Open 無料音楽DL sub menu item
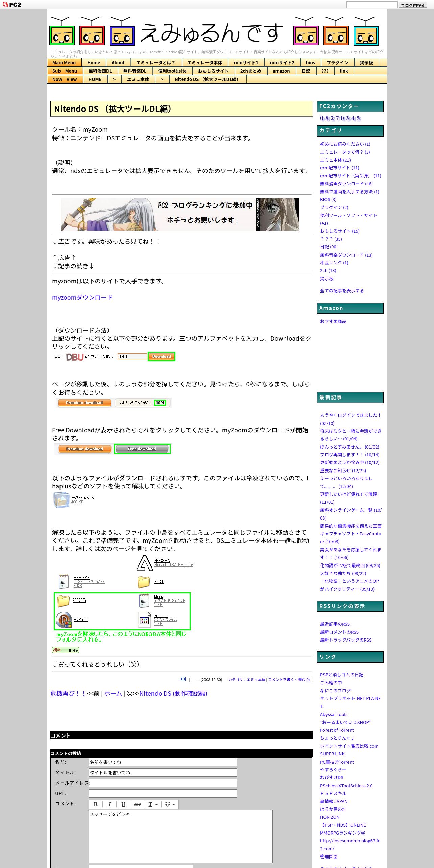The image size is (434, 868). point(135,71)
